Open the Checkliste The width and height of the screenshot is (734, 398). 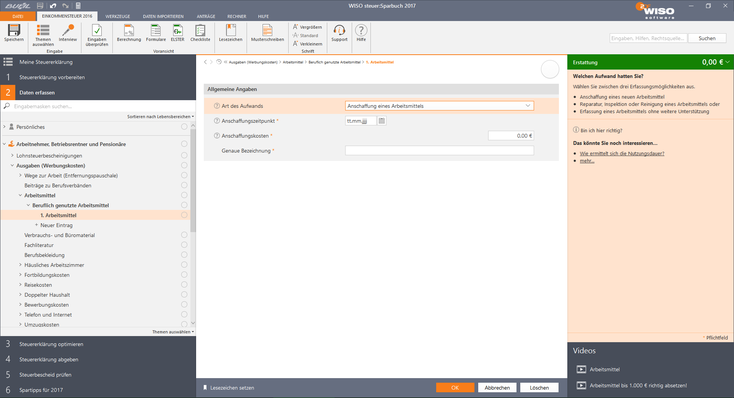(x=200, y=33)
